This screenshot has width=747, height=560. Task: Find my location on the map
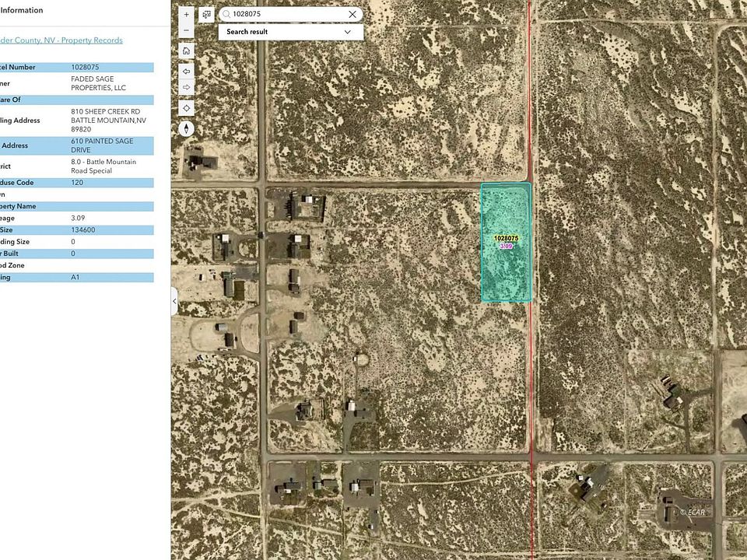click(x=186, y=108)
